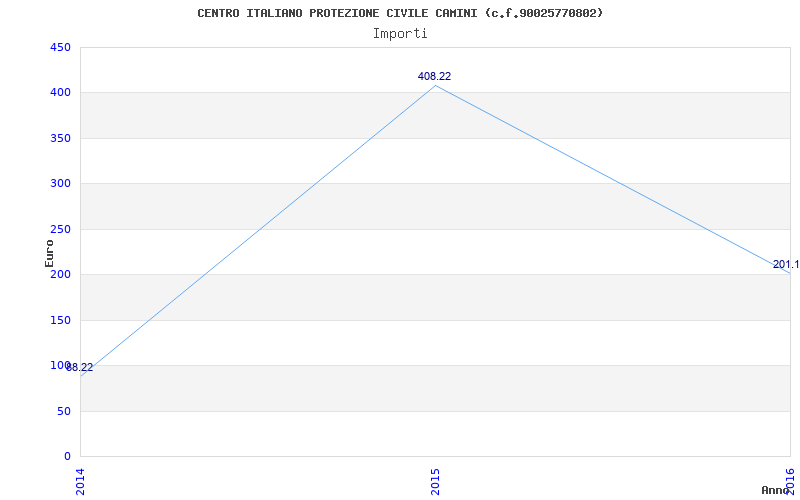This screenshot has height=500, width=800.
Task: Click the 50 y-axis tick label
Action: click(63, 411)
